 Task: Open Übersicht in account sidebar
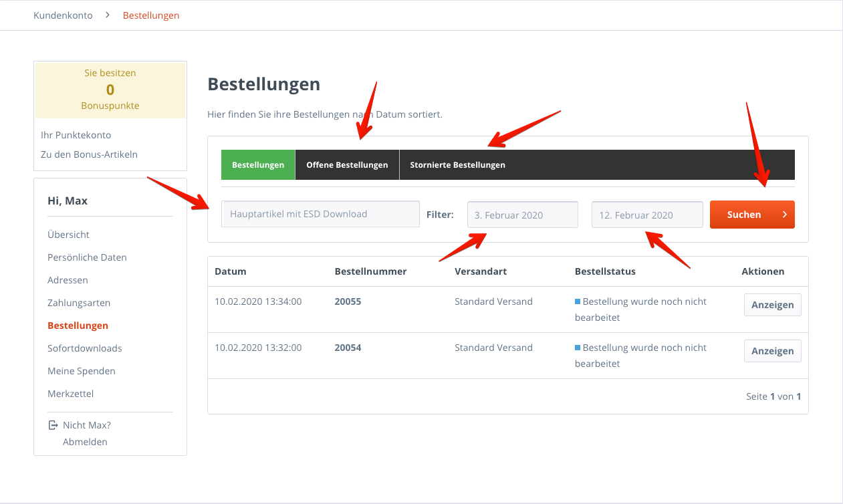pos(68,235)
